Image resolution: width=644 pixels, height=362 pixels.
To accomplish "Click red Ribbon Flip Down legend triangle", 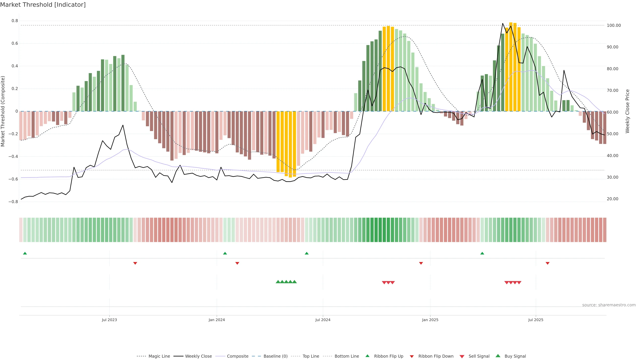I will click(412, 356).
